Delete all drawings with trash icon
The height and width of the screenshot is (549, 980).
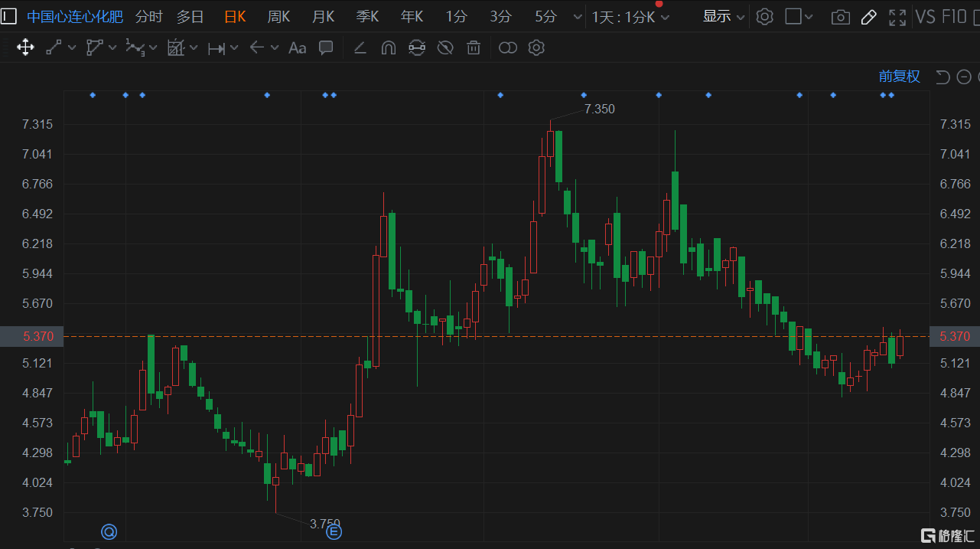(474, 48)
